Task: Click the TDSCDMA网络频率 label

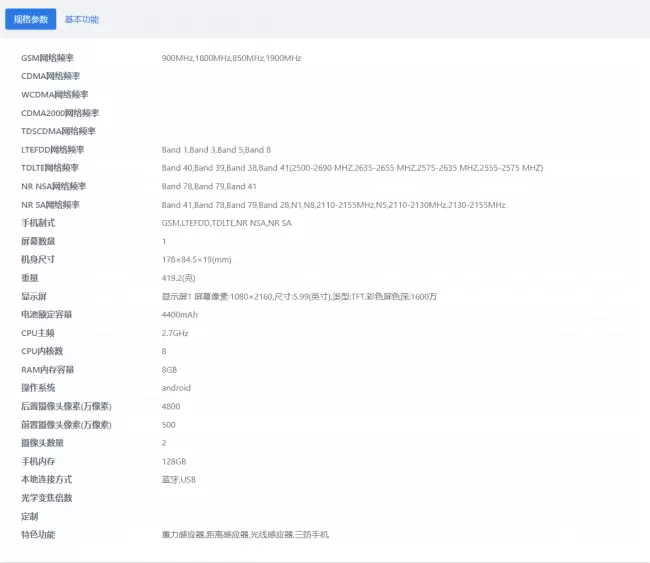Action: (x=58, y=131)
